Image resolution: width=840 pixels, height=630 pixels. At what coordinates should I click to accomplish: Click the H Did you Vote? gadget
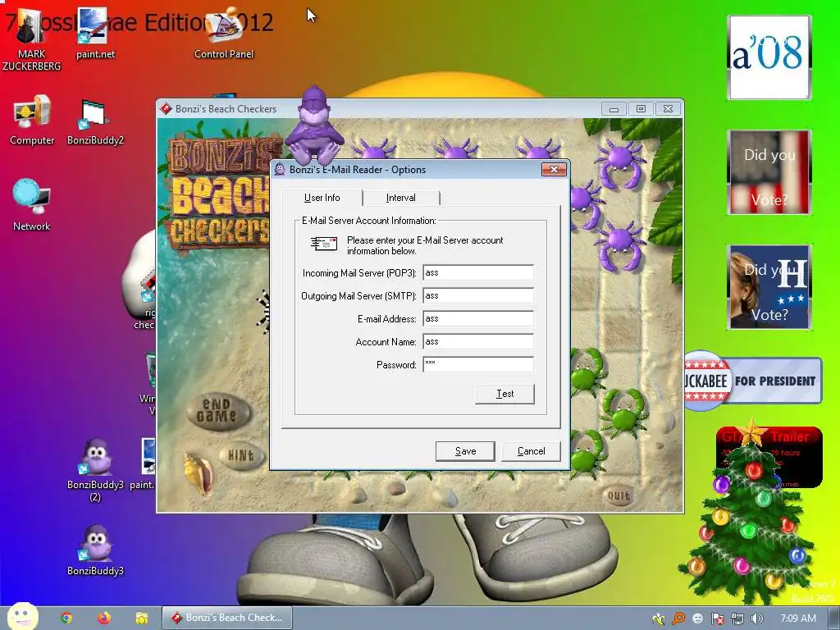pyautogui.click(x=769, y=286)
